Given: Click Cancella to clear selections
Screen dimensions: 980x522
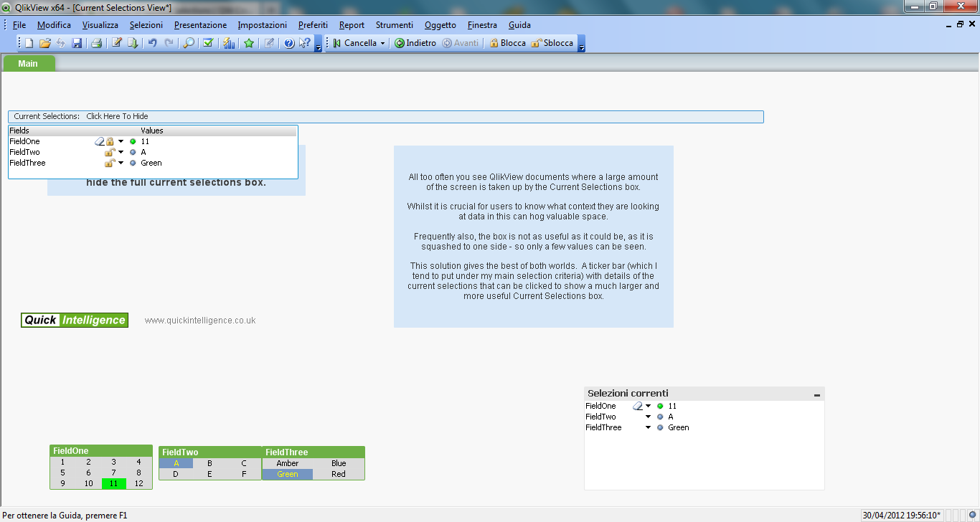Looking at the screenshot, I should [x=354, y=43].
